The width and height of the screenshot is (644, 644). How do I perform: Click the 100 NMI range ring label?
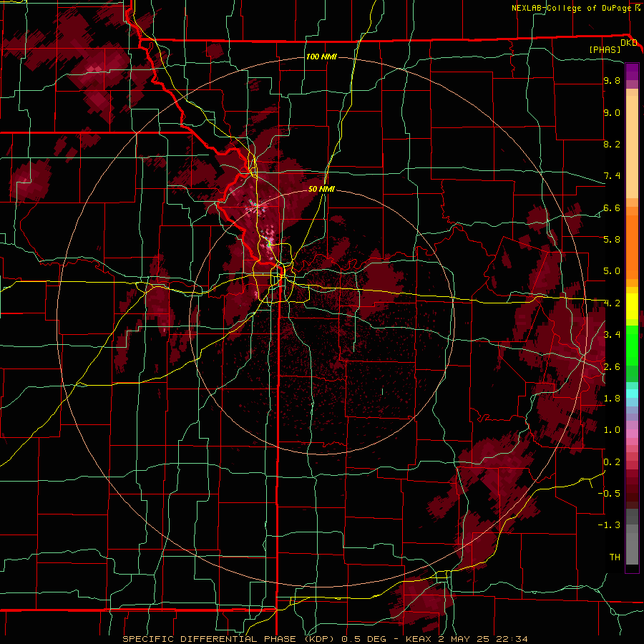(x=321, y=57)
